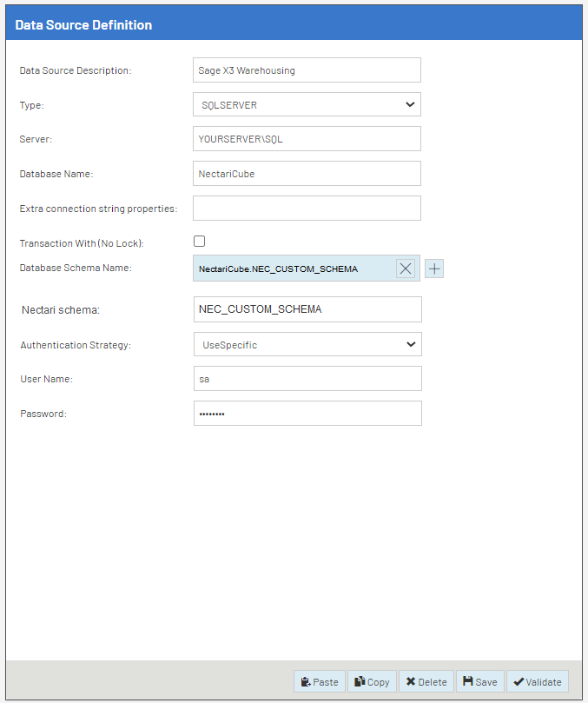Add a new database schema with plus icon
Viewport: 588px width, 703px height.
(x=434, y=269)
